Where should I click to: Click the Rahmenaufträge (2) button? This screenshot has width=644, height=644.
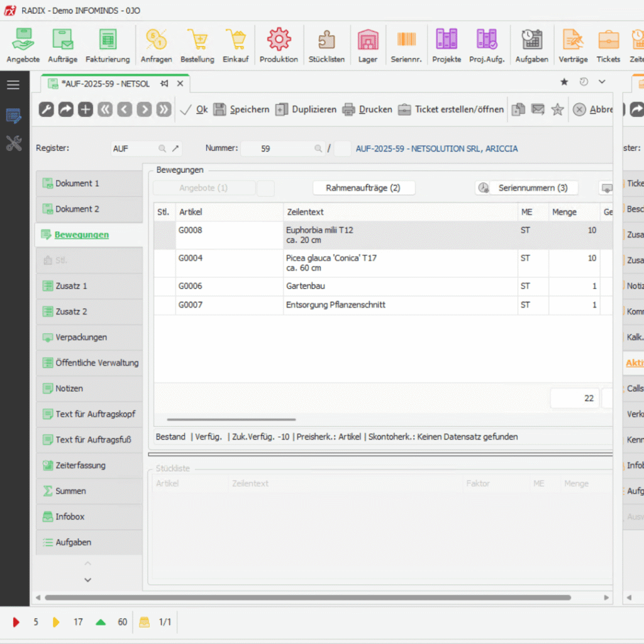(x=364, y=187)
